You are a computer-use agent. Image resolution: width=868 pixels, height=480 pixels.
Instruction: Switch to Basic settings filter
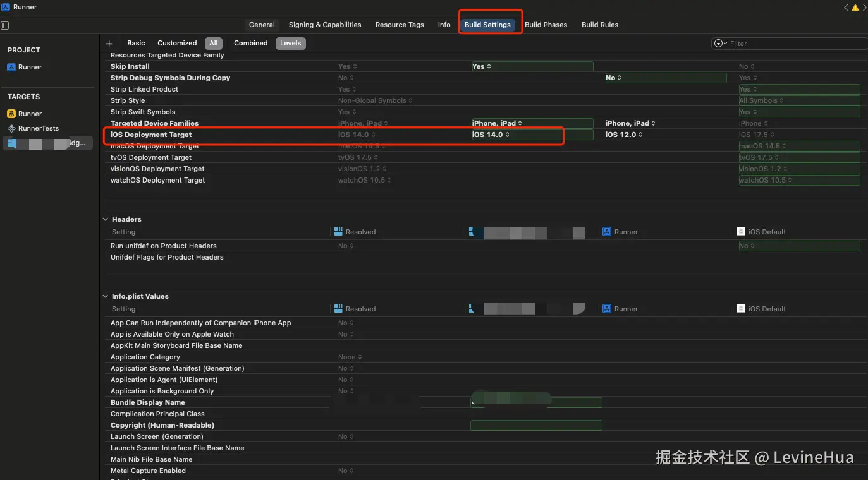click(136, 43)
